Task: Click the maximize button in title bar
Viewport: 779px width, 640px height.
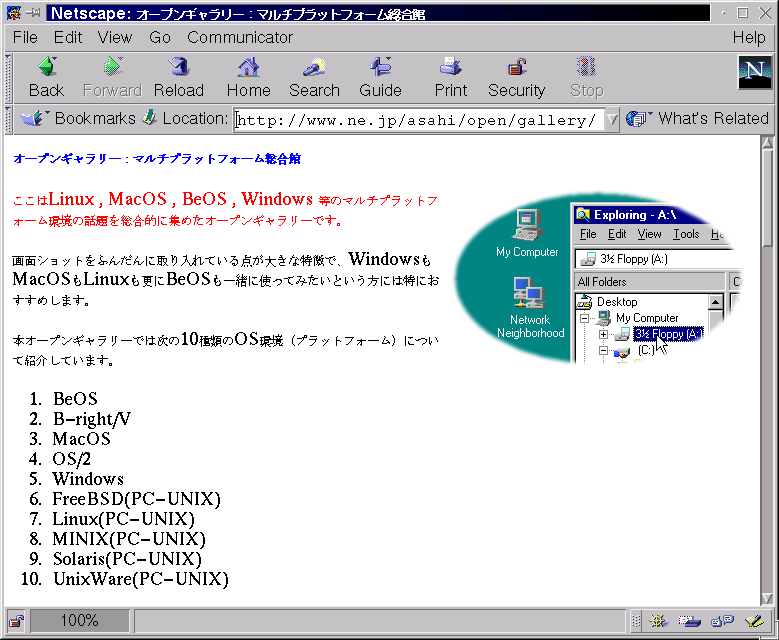Action: tap(743, 13)
